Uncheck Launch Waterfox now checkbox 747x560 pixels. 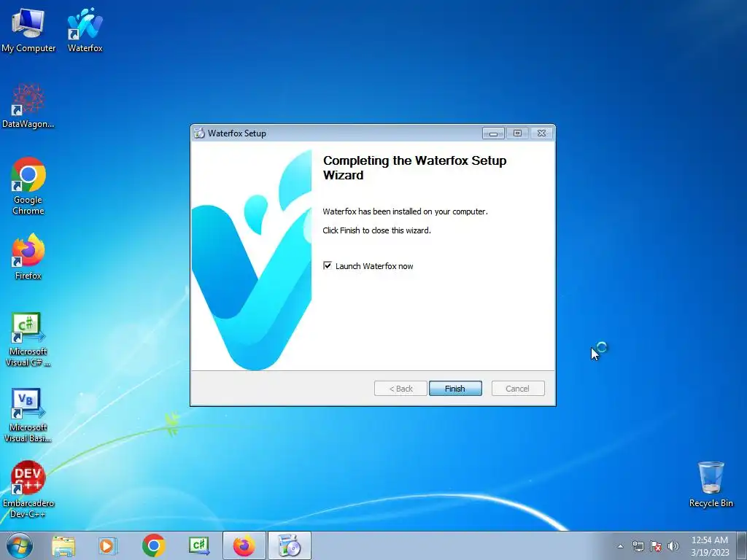pyautogui.click(x=328, y=265)
